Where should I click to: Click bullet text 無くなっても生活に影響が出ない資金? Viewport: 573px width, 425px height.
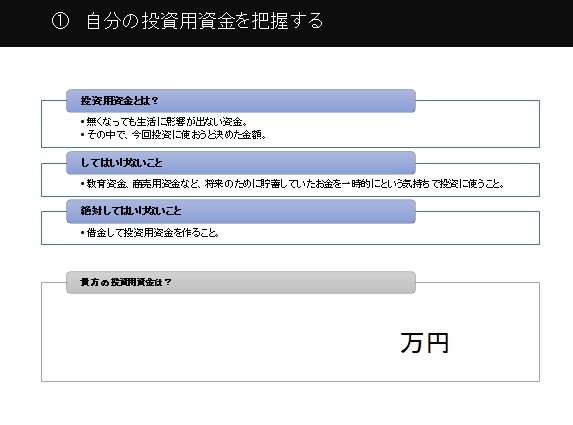pyautogui.click(x=167, y=122)
